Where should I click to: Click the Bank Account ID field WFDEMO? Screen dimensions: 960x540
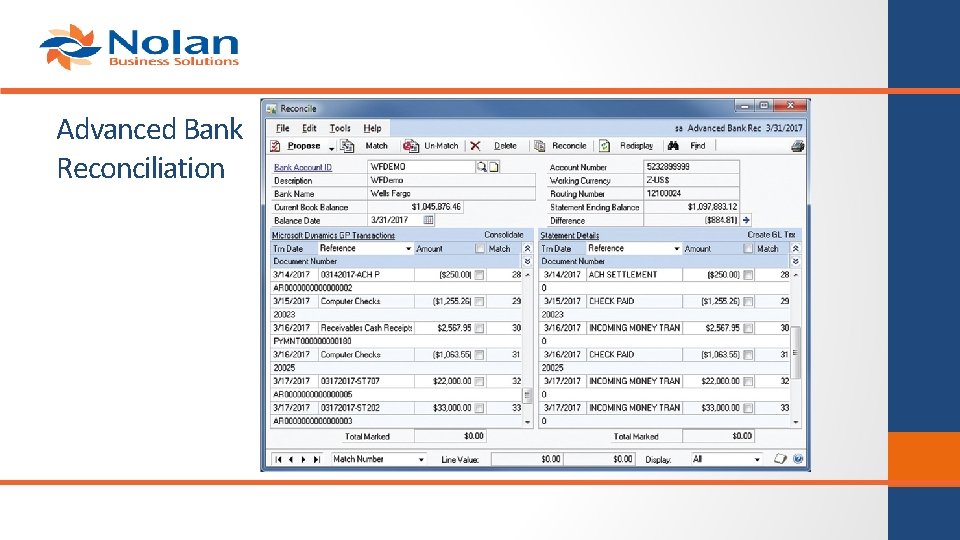tap(422, 167)
